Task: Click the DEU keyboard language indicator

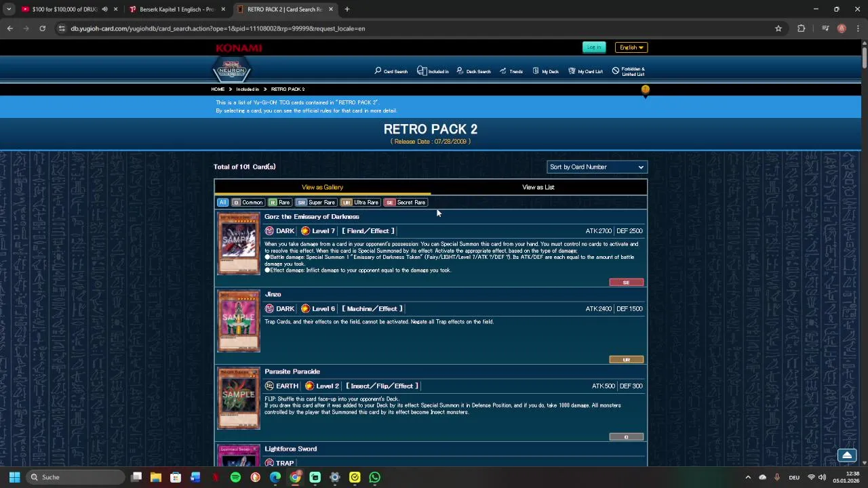Action: [794, 477]
